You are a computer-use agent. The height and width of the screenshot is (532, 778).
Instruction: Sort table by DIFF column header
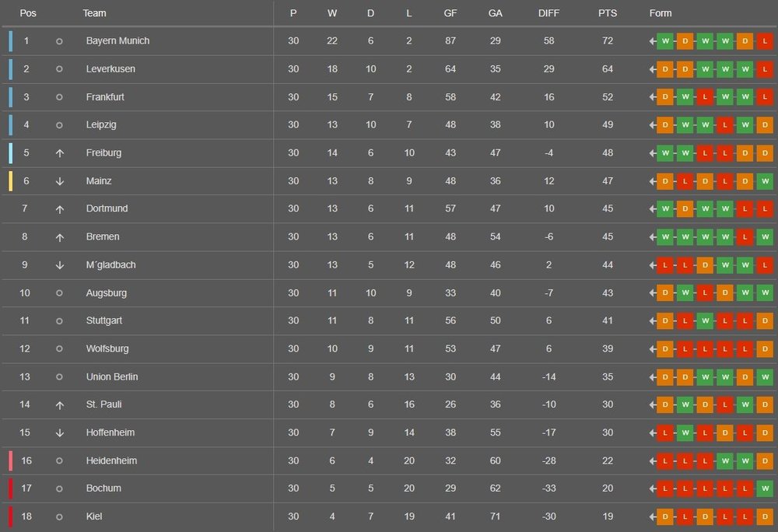tap(548, 13)
